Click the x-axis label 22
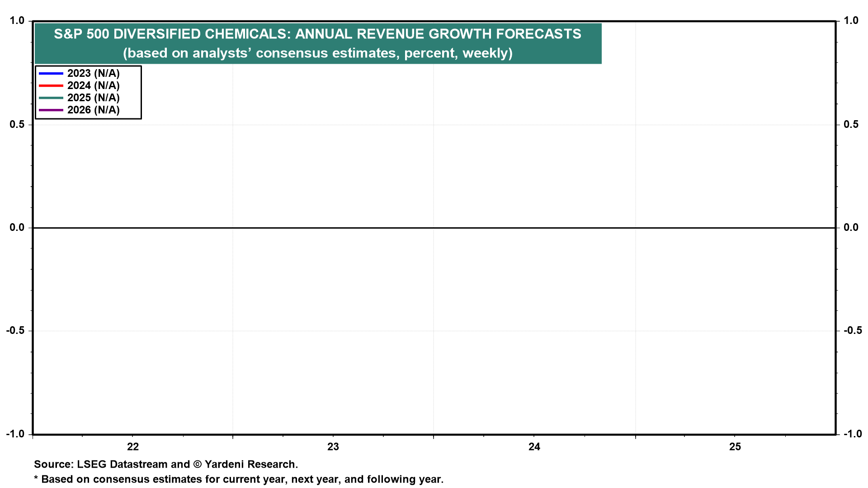 point(133,447)
